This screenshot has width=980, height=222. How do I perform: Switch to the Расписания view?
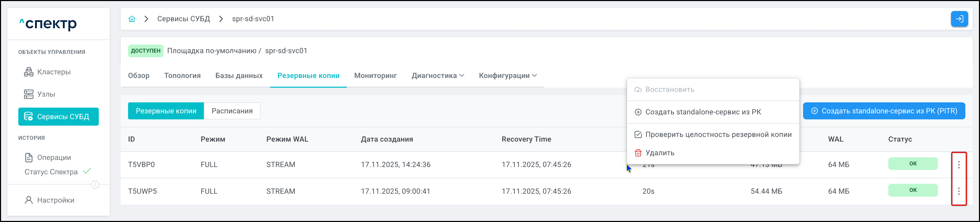tap(232, 111)
